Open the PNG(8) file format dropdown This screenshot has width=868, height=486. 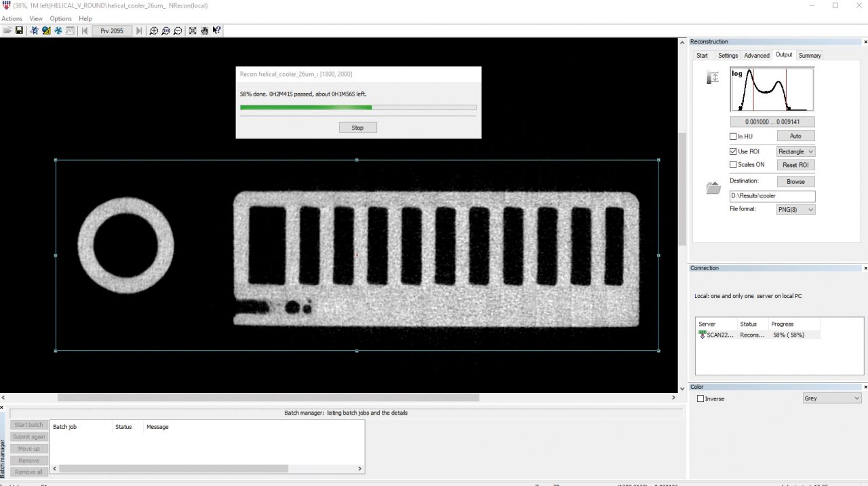pos(795,210)
